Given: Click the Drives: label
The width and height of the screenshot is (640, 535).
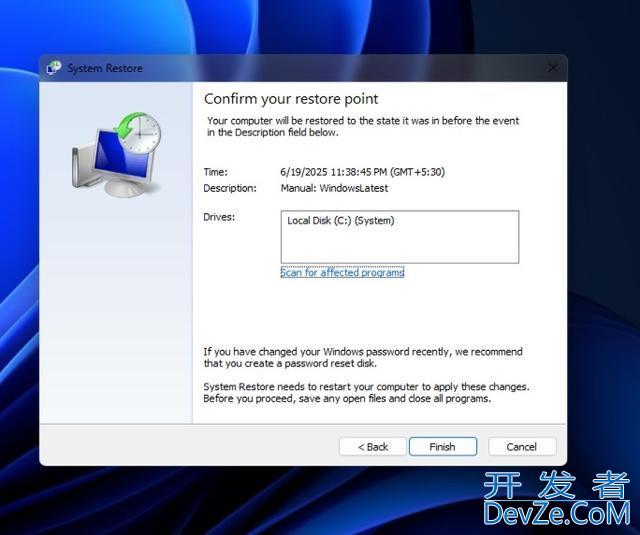Looking at the screenshot, I should (219, 217).
